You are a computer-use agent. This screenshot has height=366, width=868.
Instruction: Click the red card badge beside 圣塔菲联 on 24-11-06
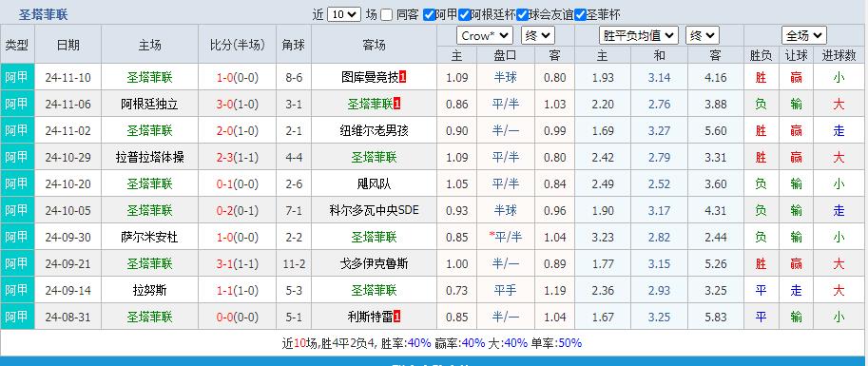click(396, 105)
